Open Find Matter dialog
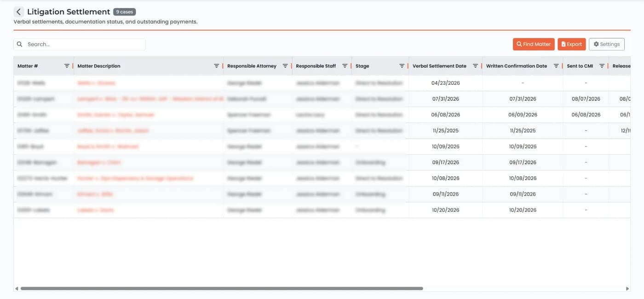 tap(534, 44)
